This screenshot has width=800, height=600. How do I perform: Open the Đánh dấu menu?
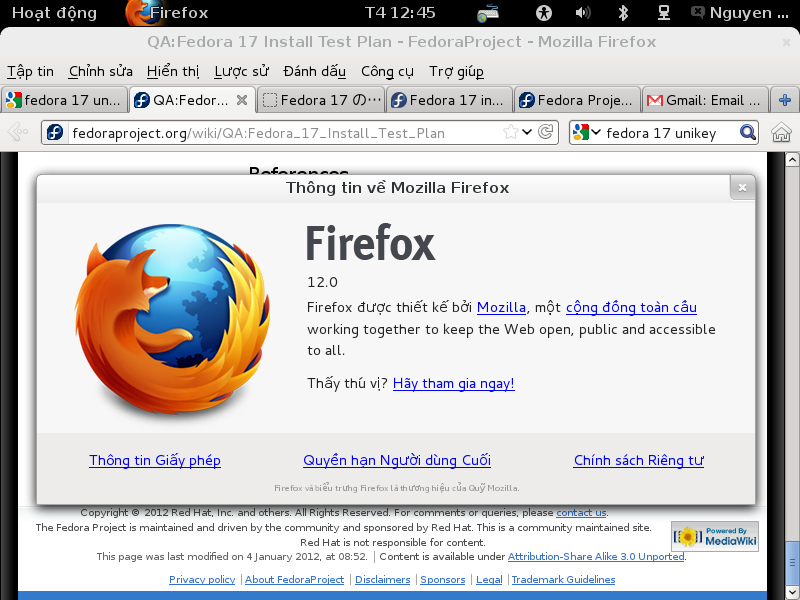pyautogui.click(x=315, y=71)
